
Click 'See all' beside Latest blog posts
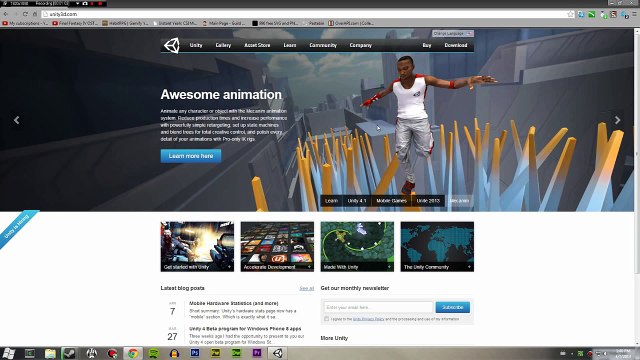coord(307,288)
